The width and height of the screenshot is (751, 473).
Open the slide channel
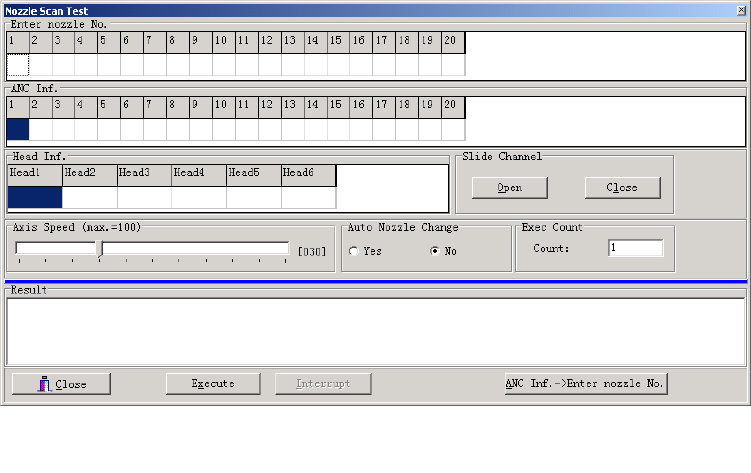pos(510,188)
